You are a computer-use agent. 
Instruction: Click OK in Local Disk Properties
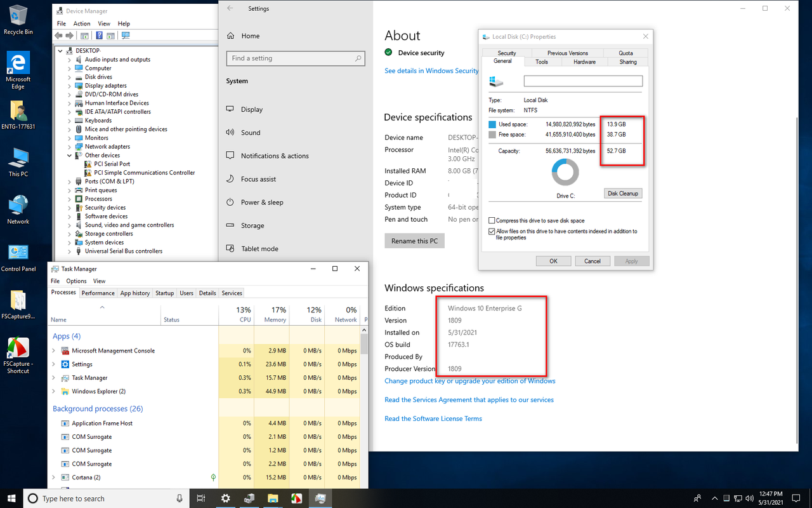[553, 261]
